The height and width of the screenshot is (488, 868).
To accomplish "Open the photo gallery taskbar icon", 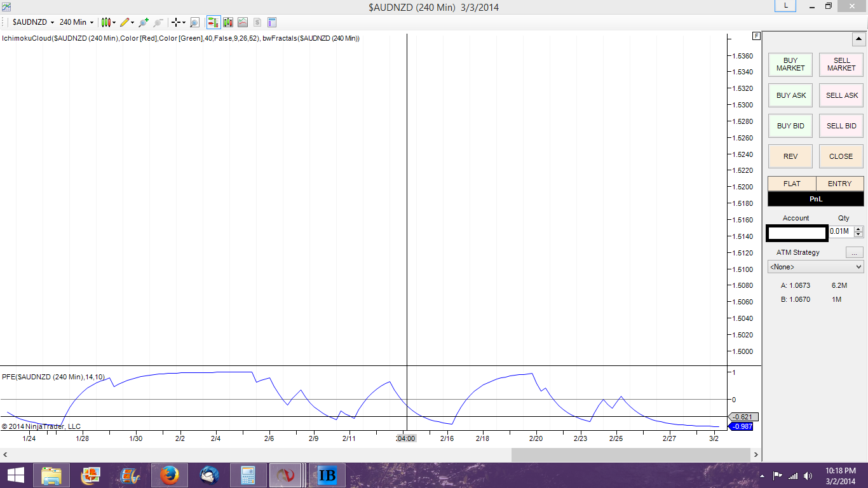I will 90,475.
